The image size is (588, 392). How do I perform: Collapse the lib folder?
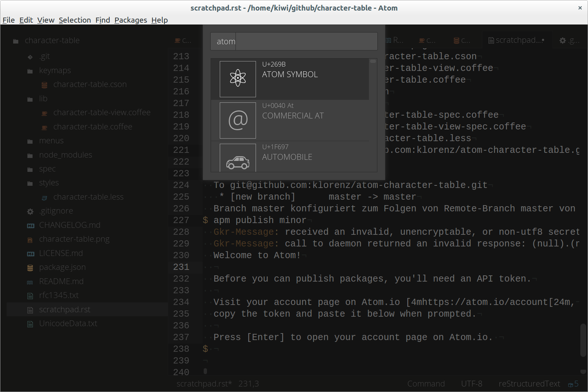point(30,99)
